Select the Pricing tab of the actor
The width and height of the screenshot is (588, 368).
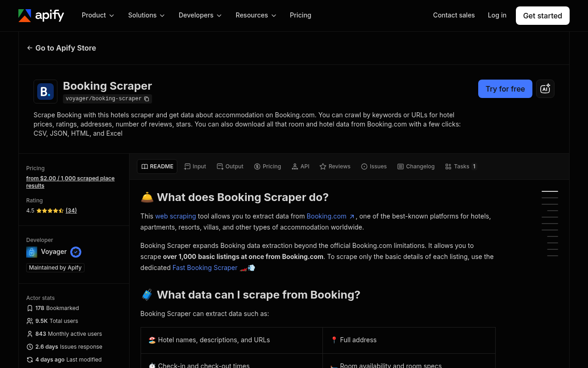267,167
